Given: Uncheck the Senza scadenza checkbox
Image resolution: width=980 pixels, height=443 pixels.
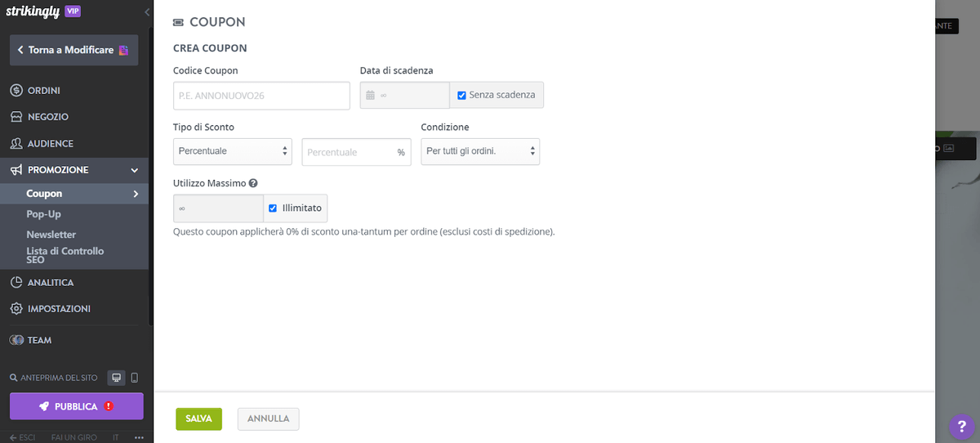Looking at the screenshot, I should 461,96.
